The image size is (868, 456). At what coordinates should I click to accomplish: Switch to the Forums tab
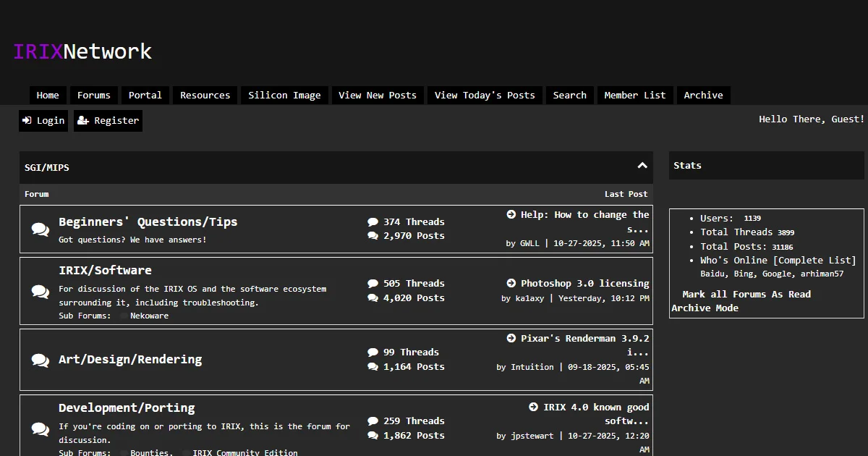[x=93, y=95]
